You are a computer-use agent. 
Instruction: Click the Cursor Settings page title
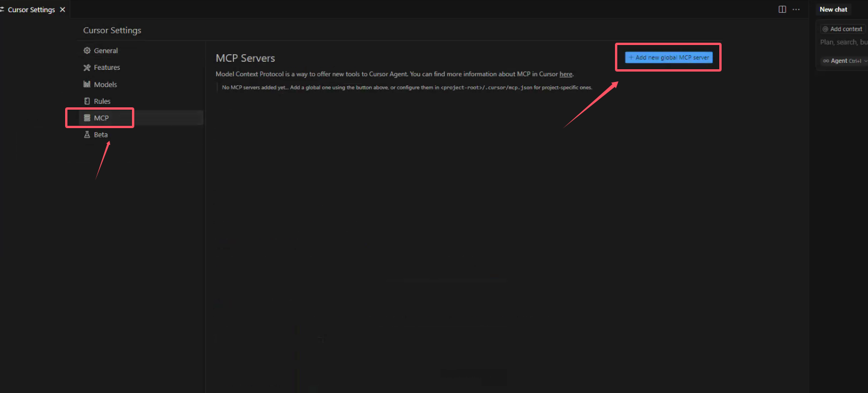(112, 30)
